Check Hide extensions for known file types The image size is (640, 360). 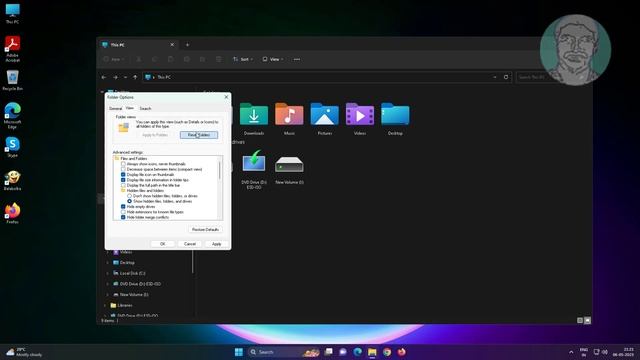pyautogui.click(x=123, y=212)
